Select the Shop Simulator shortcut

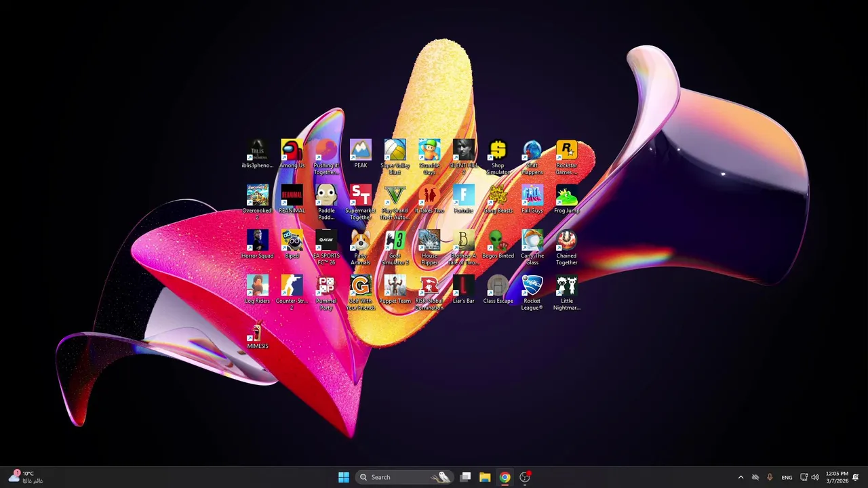tap(498, 157)
